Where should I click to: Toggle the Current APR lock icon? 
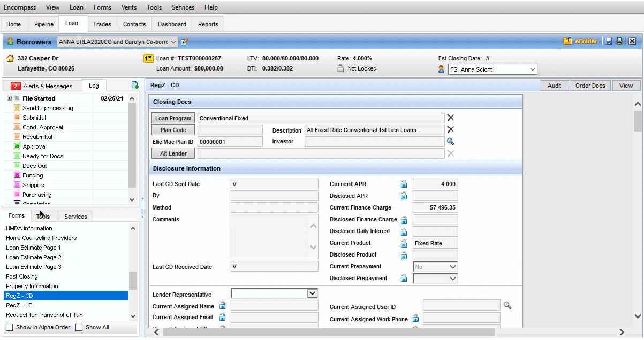(x=404, y=184)
